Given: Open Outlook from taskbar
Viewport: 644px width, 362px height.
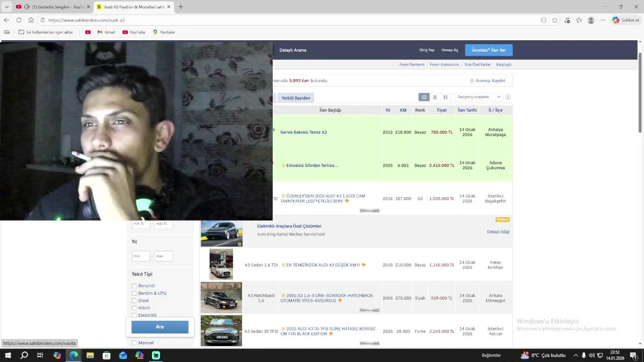Looking at the screenshot, I should click(x=123, y=355).
